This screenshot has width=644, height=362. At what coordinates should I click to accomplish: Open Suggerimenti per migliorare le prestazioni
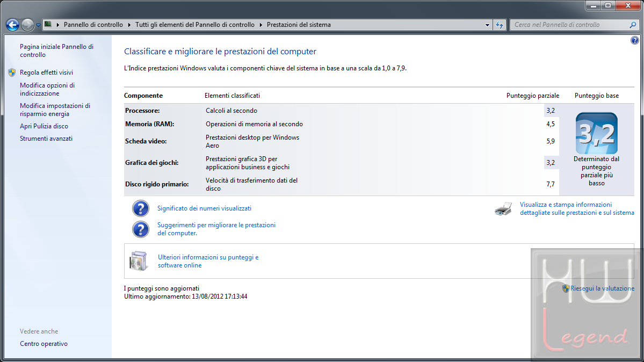(216, 229)
